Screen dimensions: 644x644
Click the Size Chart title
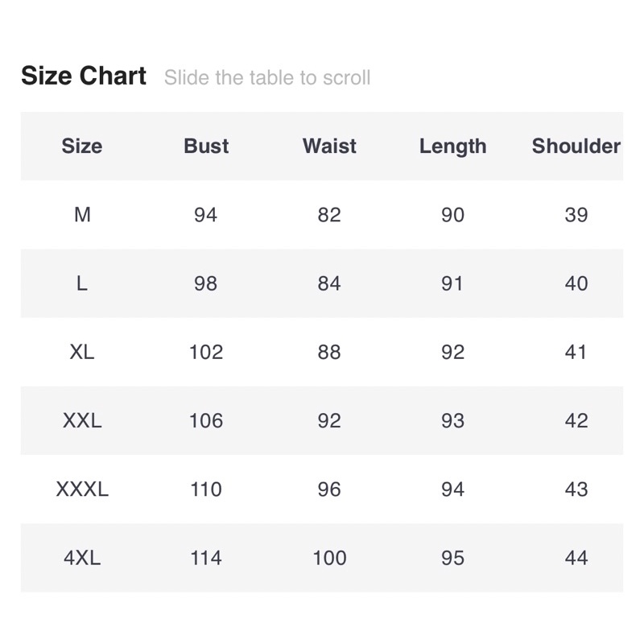click(x=84, y=76)
